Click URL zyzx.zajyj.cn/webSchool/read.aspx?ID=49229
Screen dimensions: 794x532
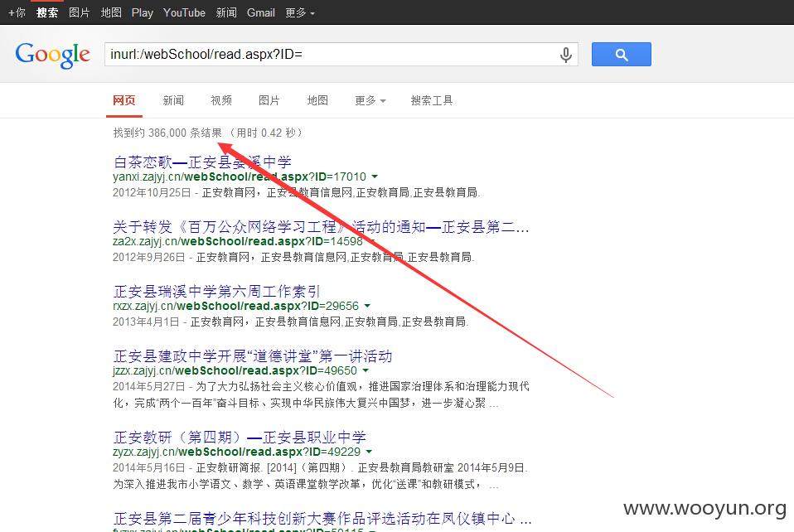pos(236,452)
